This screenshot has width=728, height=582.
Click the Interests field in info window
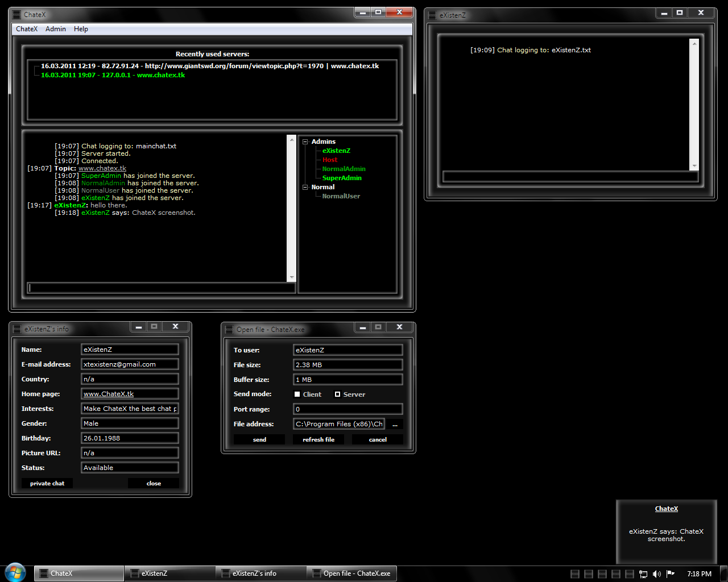click(130, 409)
